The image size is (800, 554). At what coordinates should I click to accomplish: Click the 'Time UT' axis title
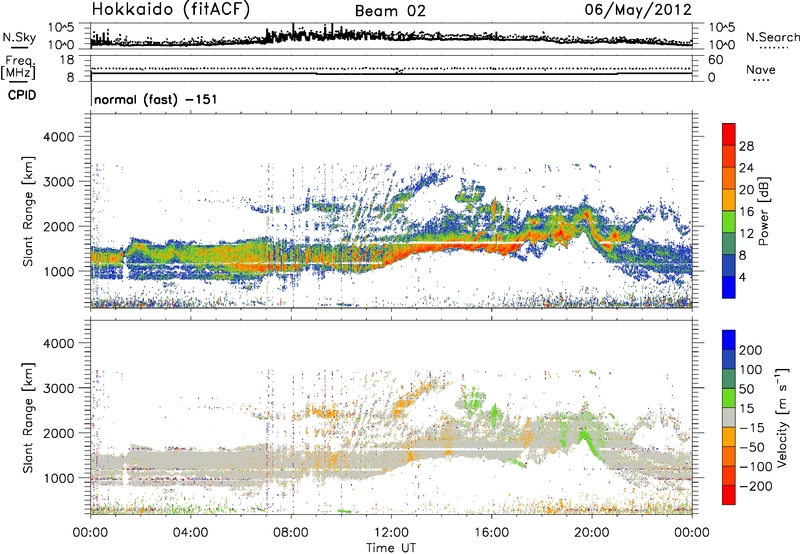coord(391,548)
